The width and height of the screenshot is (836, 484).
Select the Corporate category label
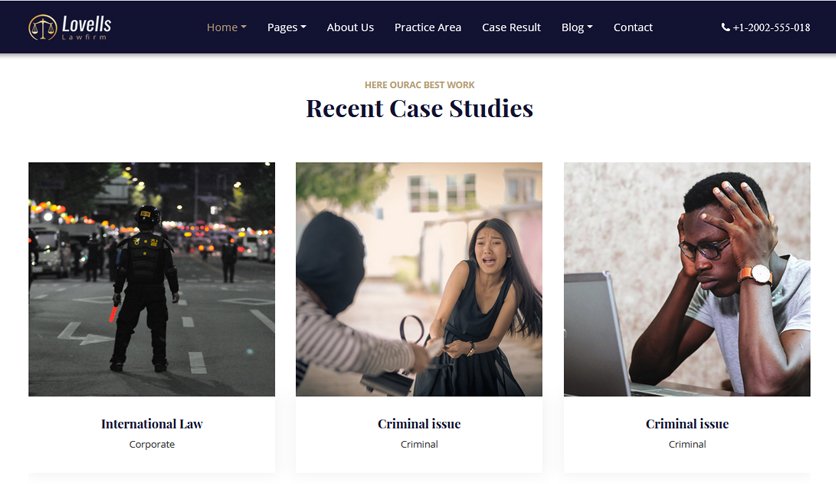tap(152, 444)
